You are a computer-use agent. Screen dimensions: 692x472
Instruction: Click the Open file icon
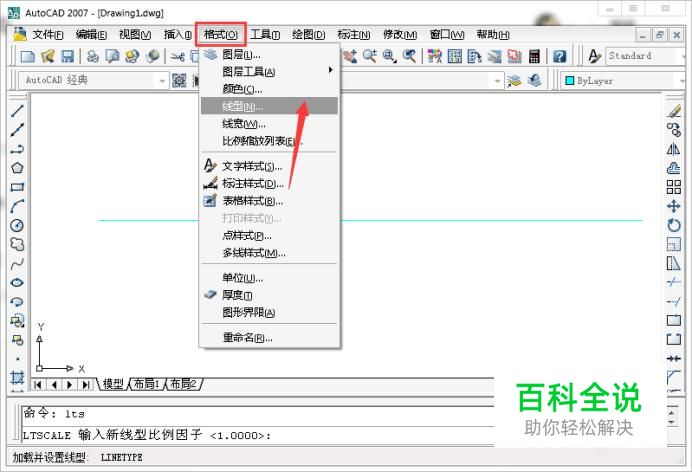(x=48, y=56)
